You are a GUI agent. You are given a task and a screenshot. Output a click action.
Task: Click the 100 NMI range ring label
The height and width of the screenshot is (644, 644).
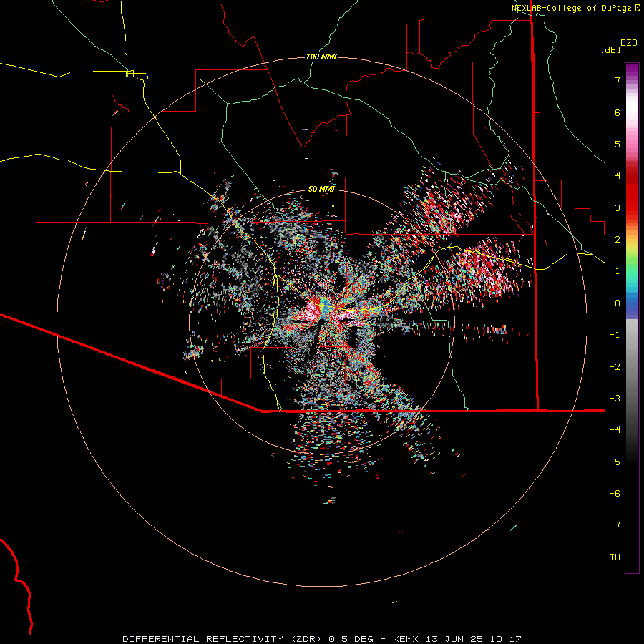click(321, 57)
